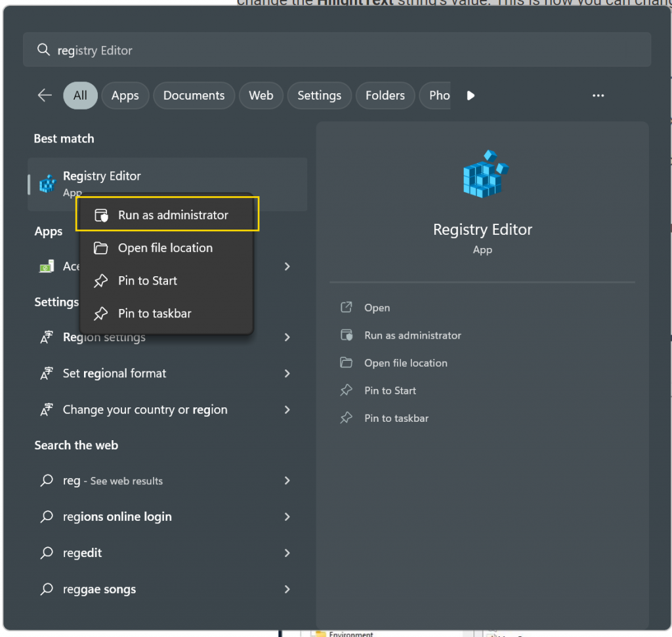This screenshot has height=637, width=672.
Task: Select the Registry Editor best match result
Action: [167, 184]
